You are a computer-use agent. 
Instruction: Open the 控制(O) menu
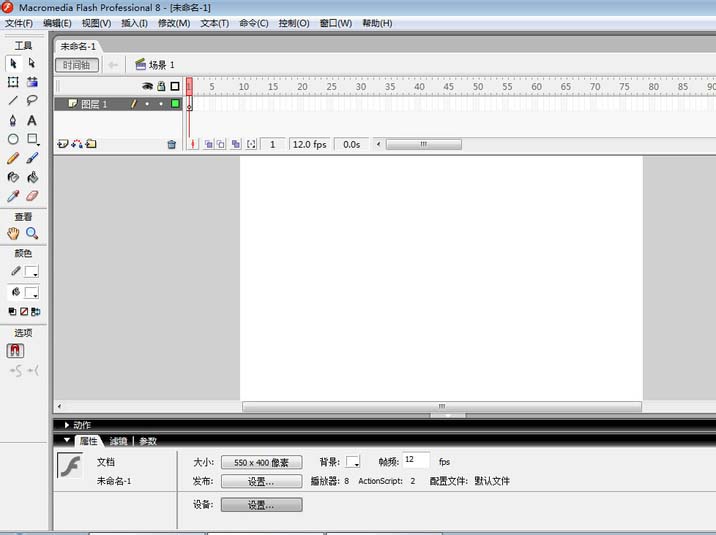pos(294,23)
